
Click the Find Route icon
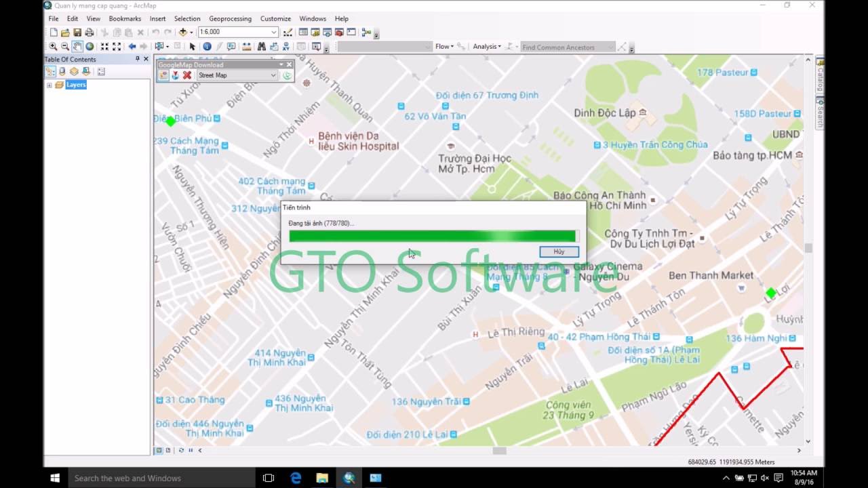tap(273, 46)
